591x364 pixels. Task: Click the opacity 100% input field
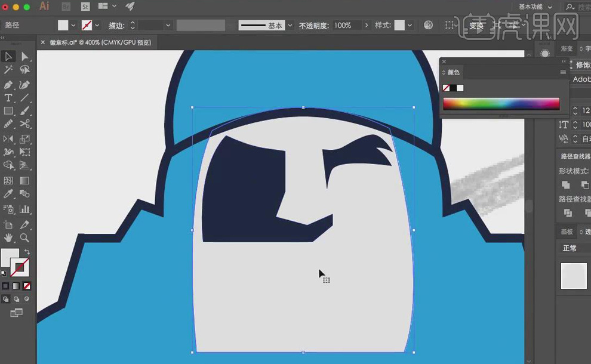346,26
